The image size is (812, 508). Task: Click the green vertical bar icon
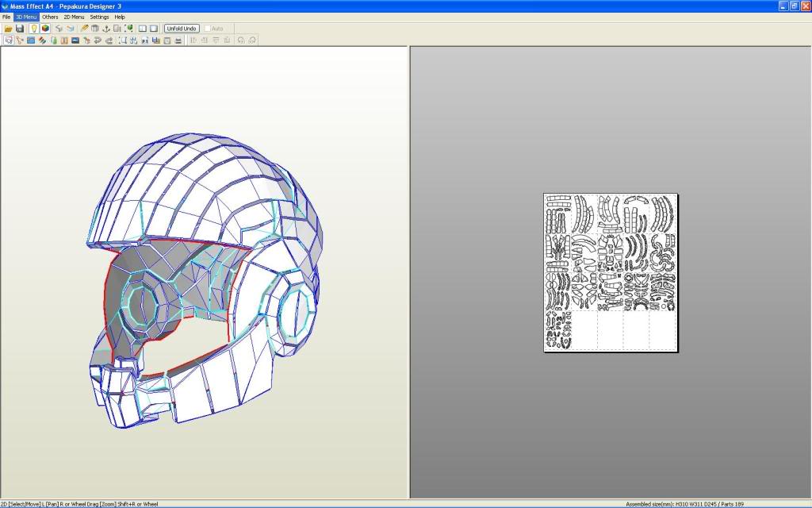(x=53, y=40)
